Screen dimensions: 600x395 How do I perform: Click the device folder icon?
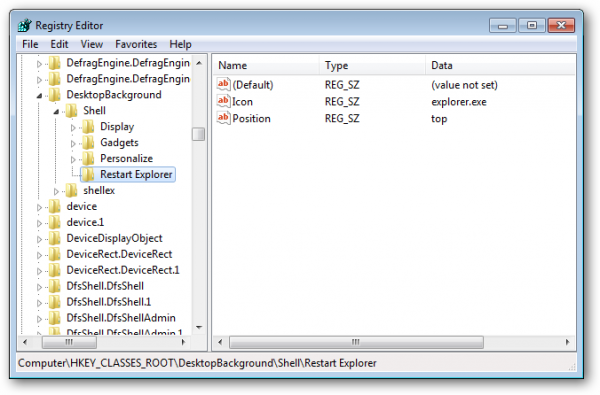[55, 206]
